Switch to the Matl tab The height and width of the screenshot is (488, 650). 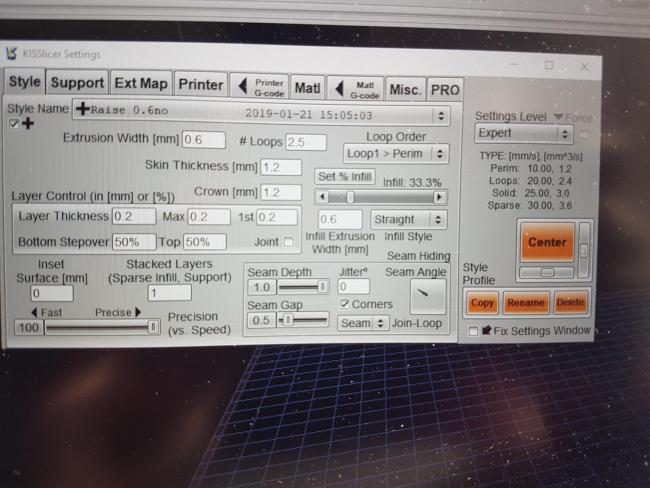(x=307, y=88)
